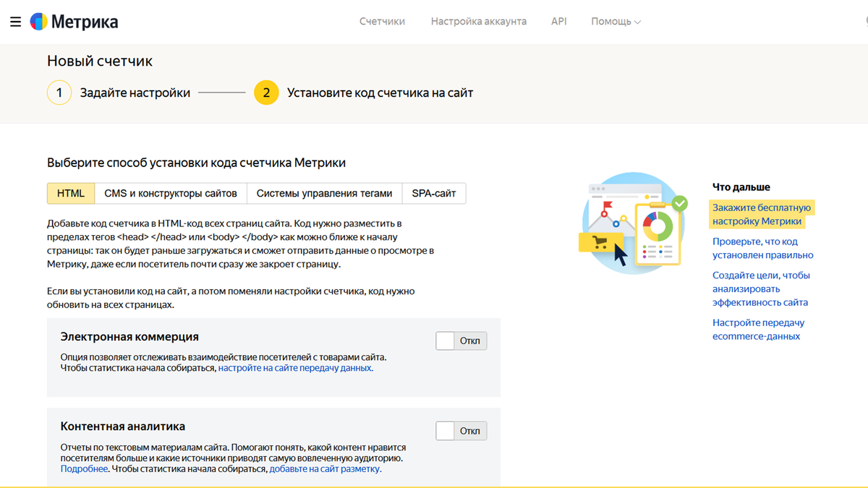Click the Что дальше heading
Screen dimensions: 868x488
tap(741, 187)
